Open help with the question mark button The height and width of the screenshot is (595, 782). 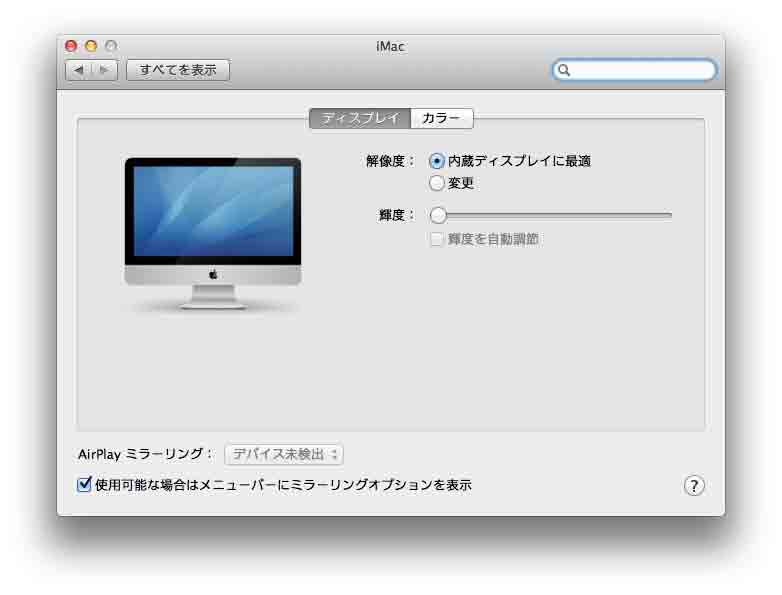point(694,485)
